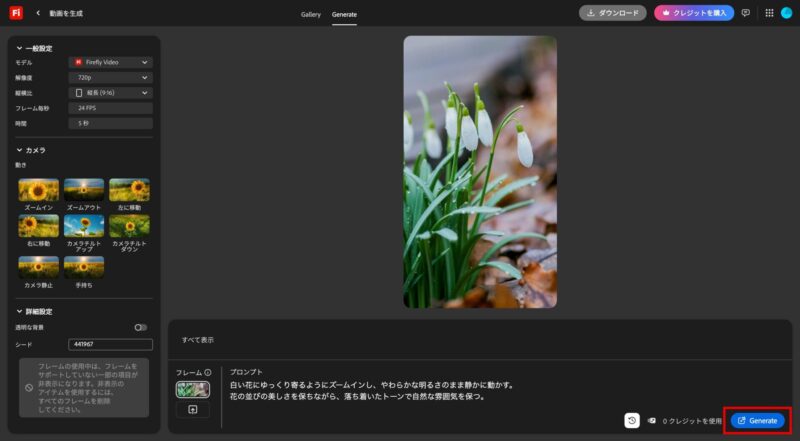Open the apps grid menu

(769, 13)
